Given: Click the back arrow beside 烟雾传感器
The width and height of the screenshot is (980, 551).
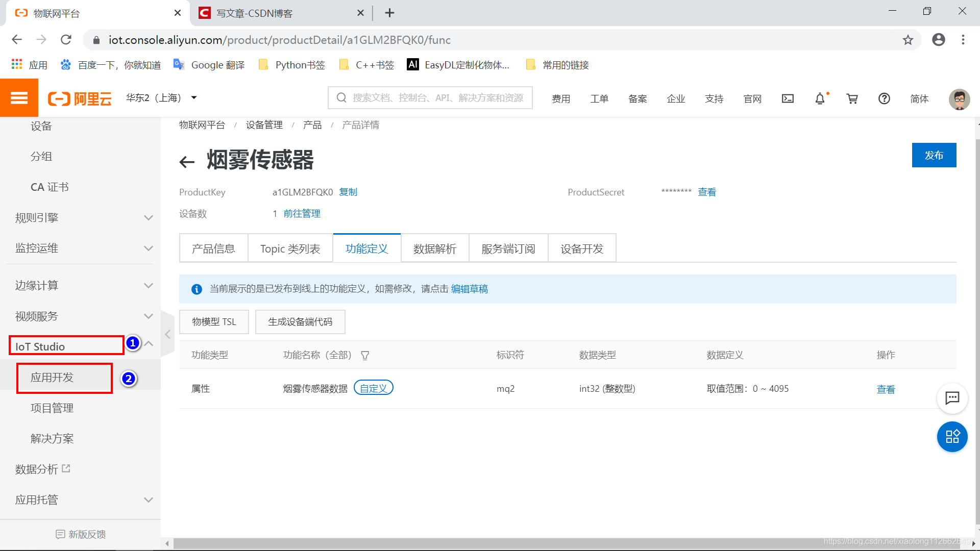Looking at the screenshot, I should (187, 162).
